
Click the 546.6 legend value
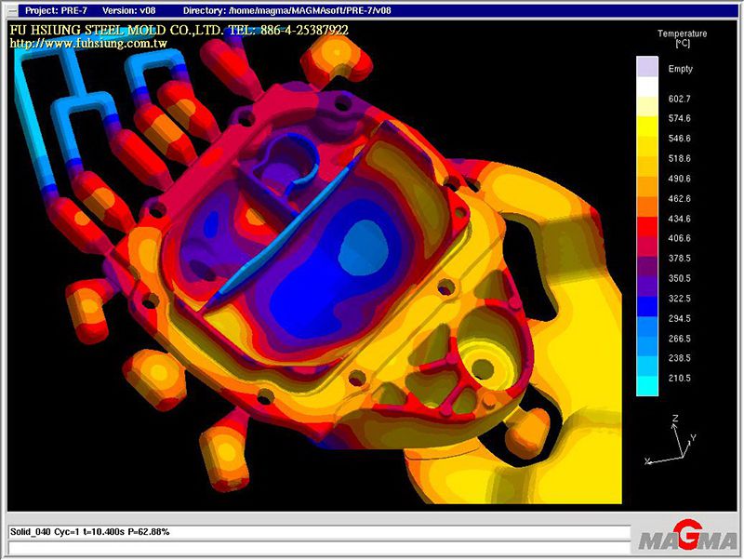(680, 138)
